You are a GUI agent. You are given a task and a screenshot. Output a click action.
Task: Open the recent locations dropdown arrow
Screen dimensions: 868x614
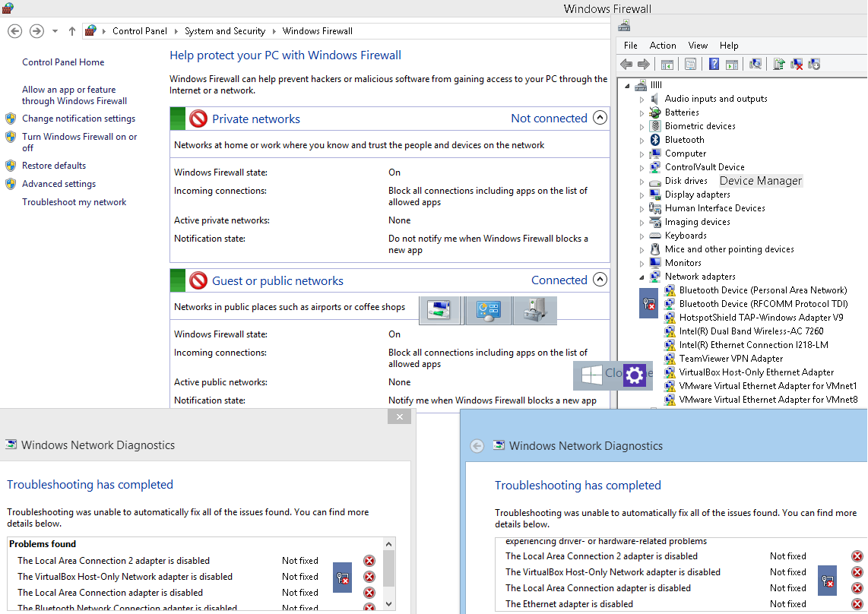coord(55,31)
